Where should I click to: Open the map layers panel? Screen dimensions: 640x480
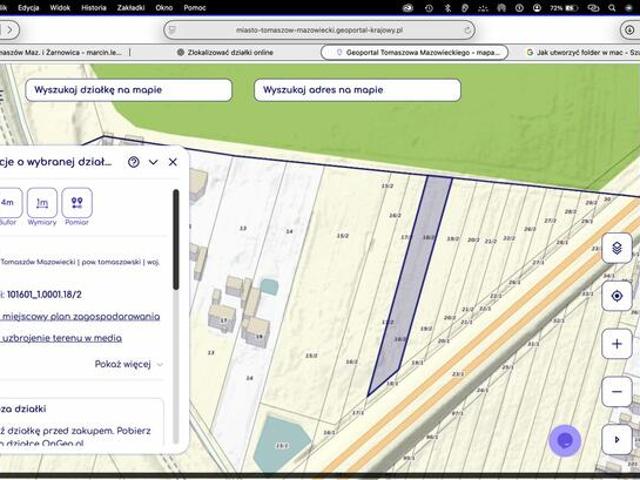[617, 247]
